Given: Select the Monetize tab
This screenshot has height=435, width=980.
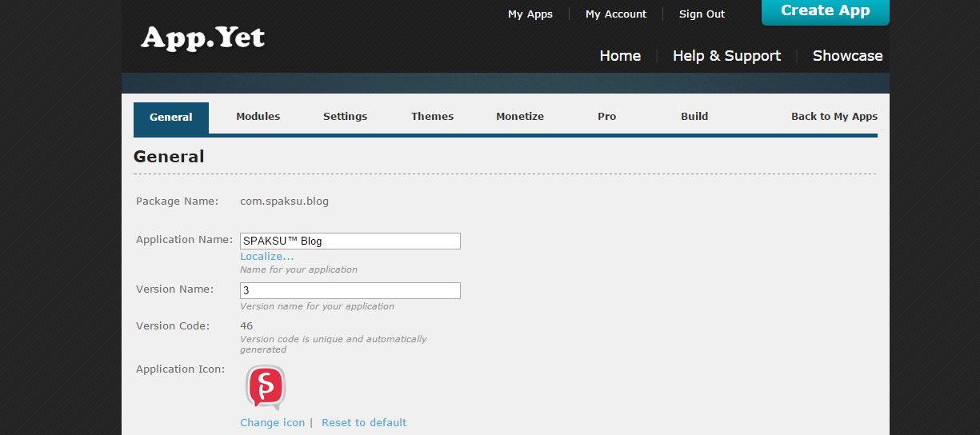Looking at the screenshot, I should 520,116.
